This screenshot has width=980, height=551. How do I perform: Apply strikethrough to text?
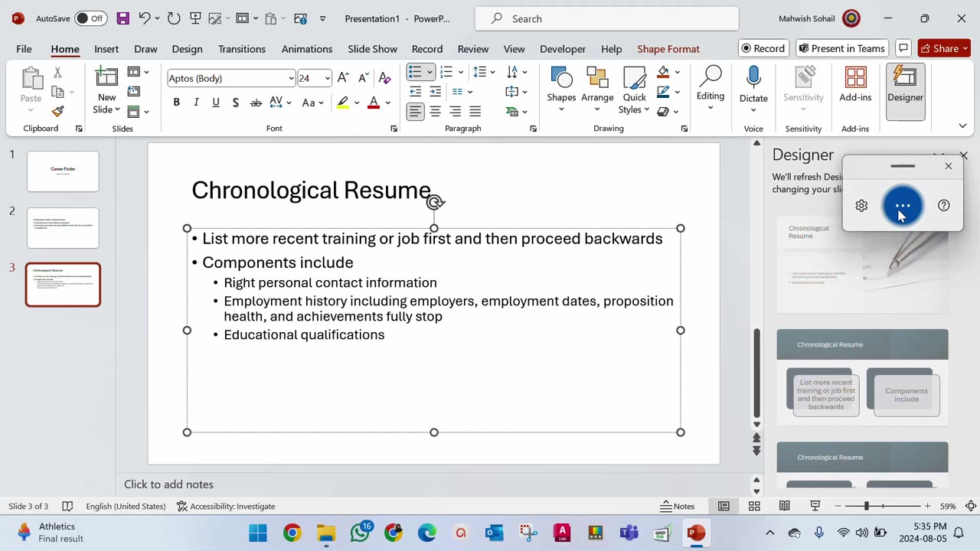coord(256,103)
